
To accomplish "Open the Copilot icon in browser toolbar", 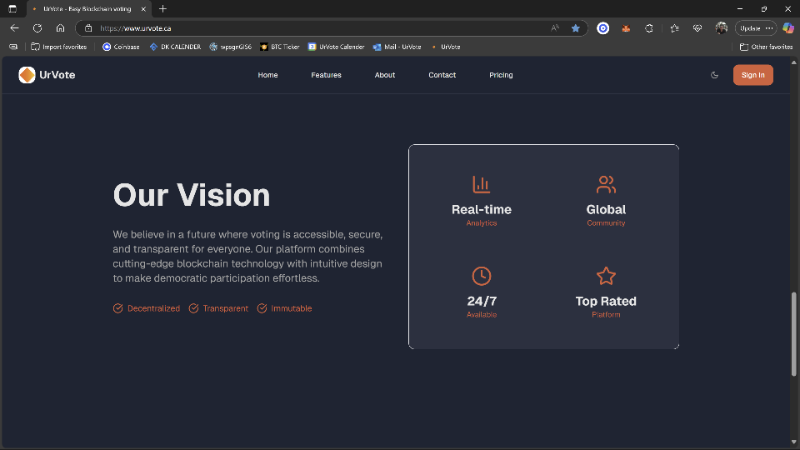I will (x=787, y=28).
